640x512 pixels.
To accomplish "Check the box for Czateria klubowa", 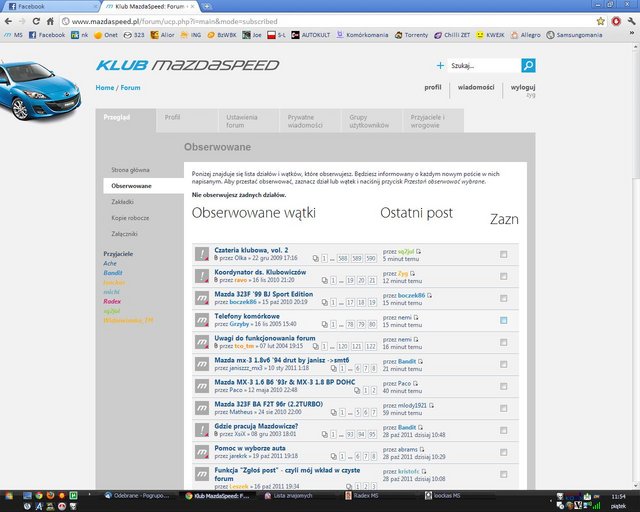I will click(x=504, y=254).
